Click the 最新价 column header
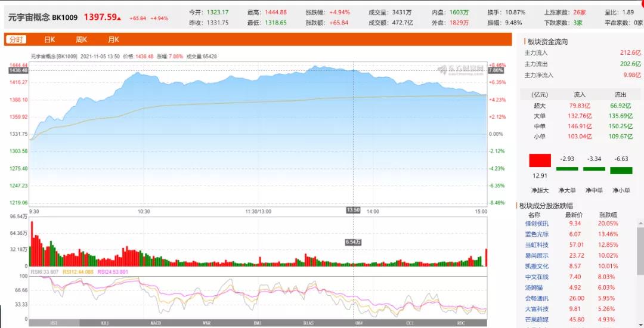The image size is (644, 328). click(574, 215)
